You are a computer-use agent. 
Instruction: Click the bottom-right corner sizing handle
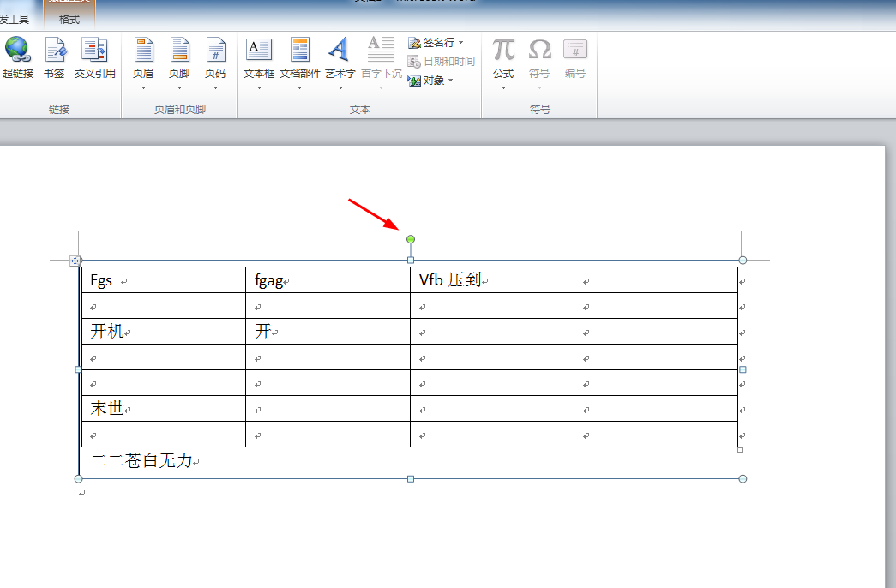coord(743,479)
